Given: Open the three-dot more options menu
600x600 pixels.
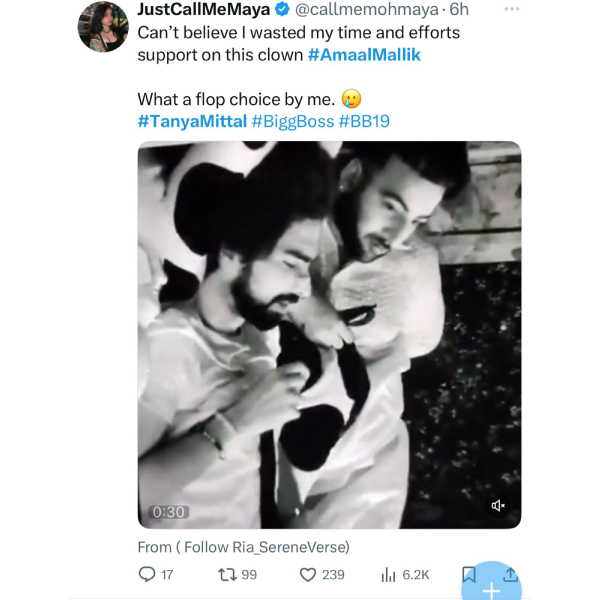Looking at the screenshot, I should coord(512,9).
